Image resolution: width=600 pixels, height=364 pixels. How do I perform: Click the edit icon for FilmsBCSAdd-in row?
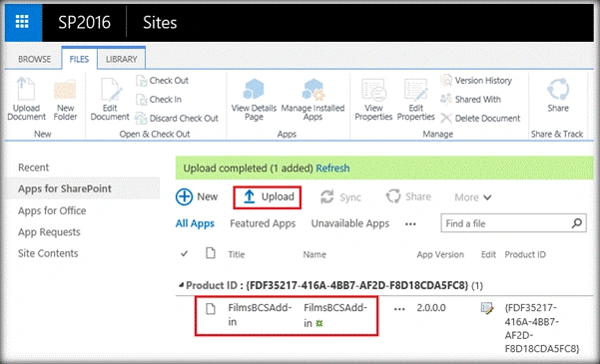click(487, 308)
